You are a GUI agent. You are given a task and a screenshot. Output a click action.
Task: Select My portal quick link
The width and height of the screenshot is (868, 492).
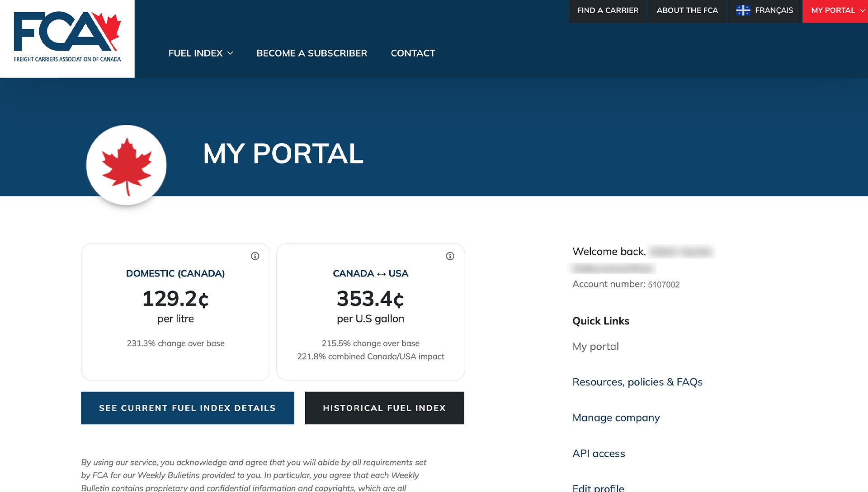(x=595, y=347)
